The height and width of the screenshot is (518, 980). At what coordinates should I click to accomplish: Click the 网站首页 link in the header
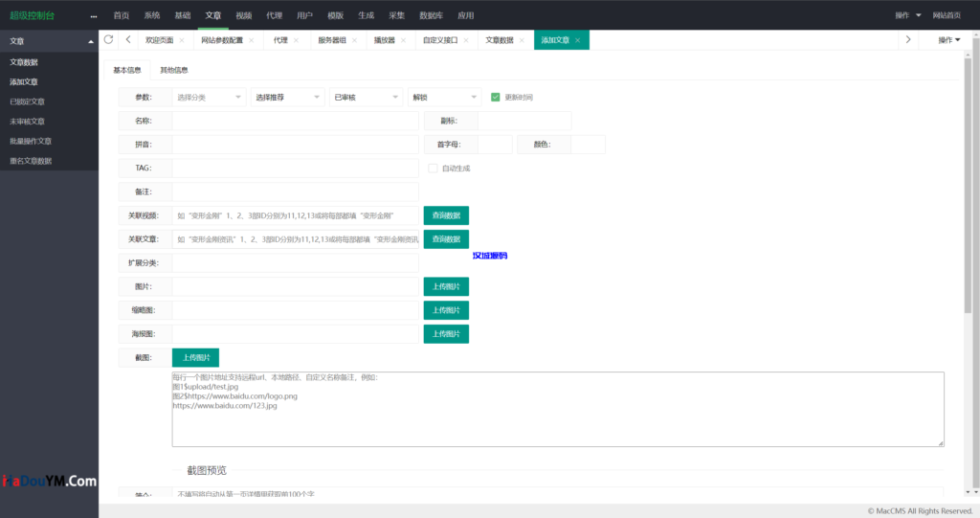pos(947,15)
